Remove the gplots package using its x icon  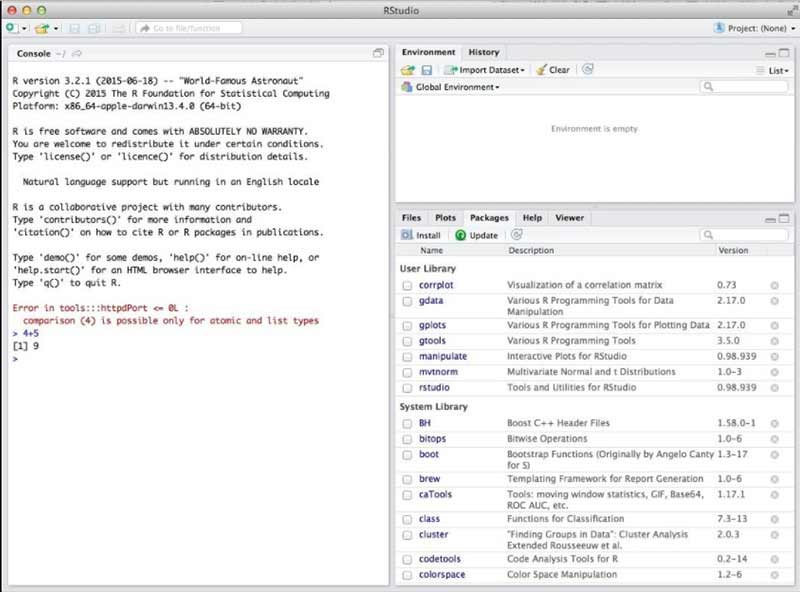tap(774, 326)
